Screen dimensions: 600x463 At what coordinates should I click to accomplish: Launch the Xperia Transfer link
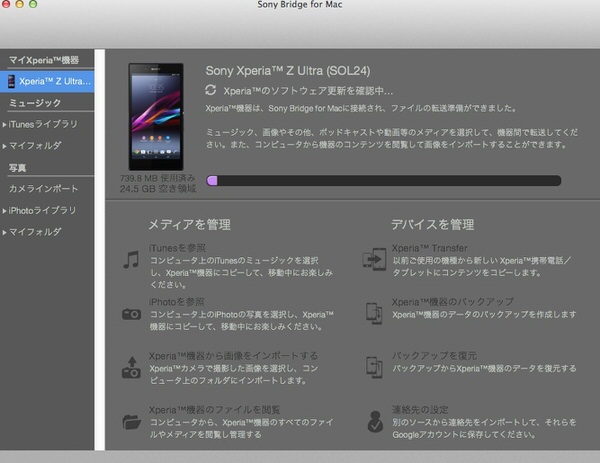430,248
